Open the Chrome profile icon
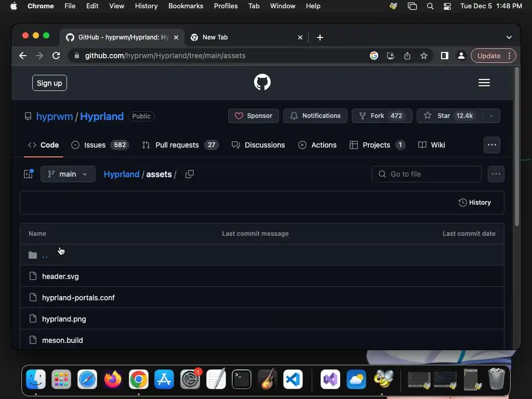 [461, 56]
